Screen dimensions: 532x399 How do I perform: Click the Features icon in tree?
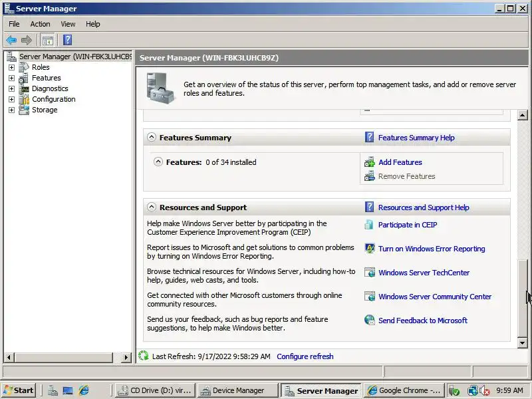pos(24,78)
